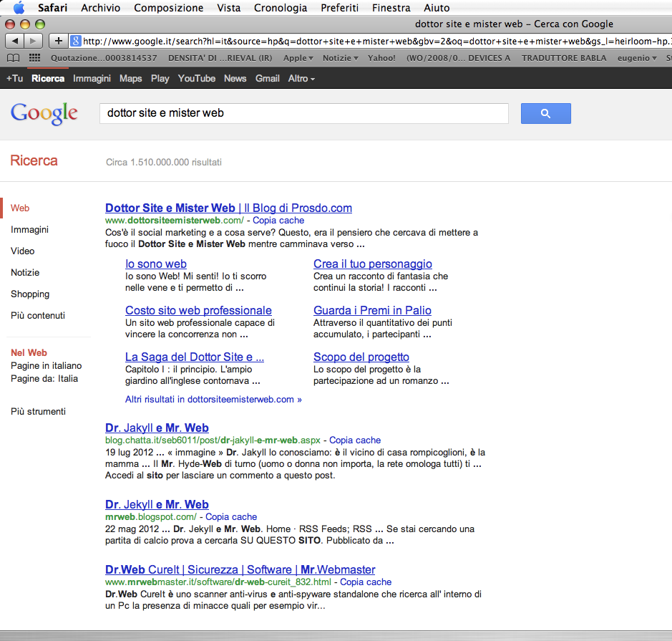Viewport: 672px width, 641px height.
Task: Show Top Sites grid icon
Action: click(35, 58)
